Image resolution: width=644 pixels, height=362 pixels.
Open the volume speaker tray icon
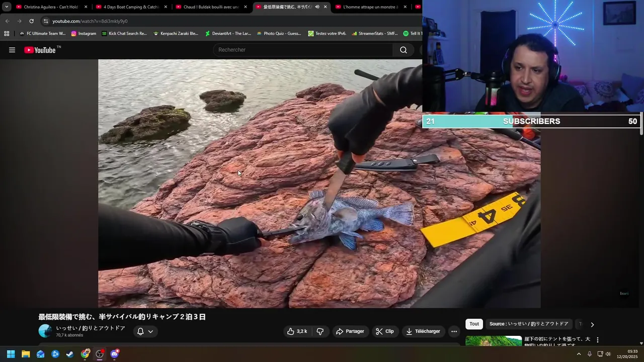point(608,354)
